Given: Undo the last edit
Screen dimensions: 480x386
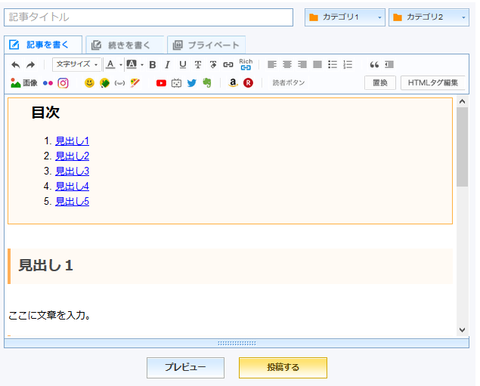Looking at the screenshot, I should [16, 65].
